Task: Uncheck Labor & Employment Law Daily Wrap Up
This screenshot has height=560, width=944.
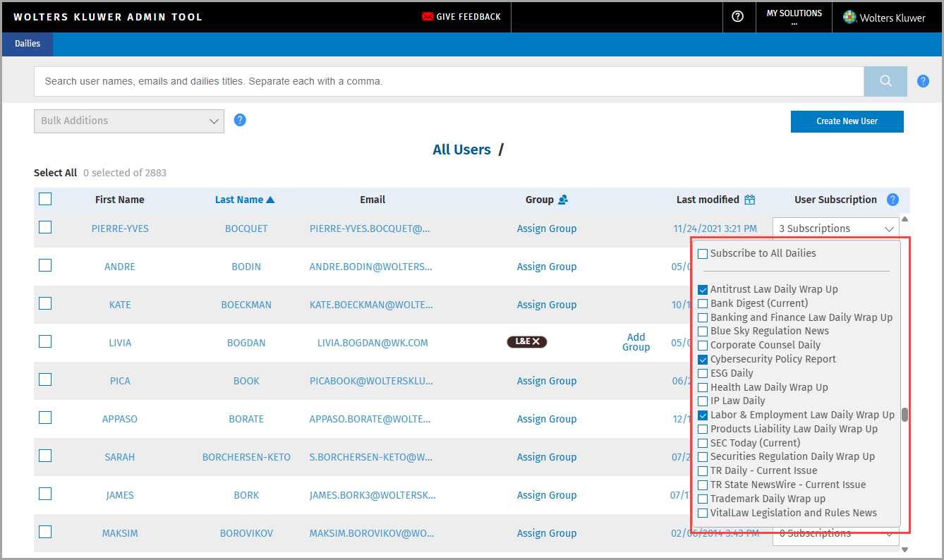Action: point(703,415)
